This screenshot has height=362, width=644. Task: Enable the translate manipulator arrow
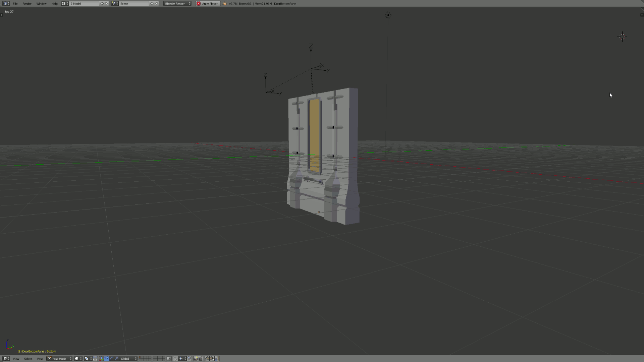coord(106,359)
